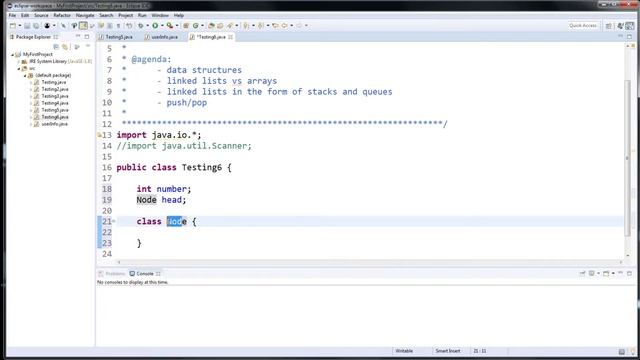The height and width of the screenshot is (360, 640).
Task: Click in the Quick Access field
Action: click(x=583, y=25)
